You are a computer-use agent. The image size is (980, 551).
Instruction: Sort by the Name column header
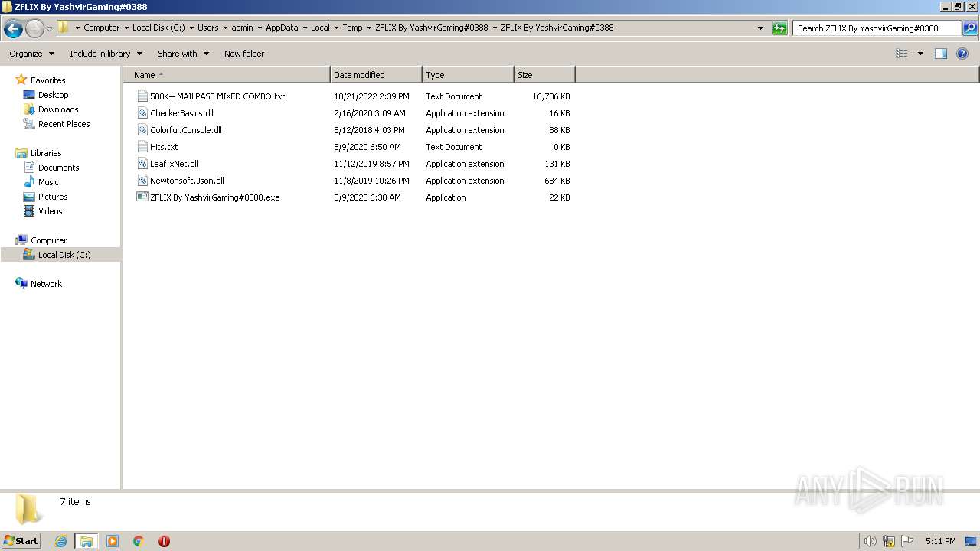(227, 75)
